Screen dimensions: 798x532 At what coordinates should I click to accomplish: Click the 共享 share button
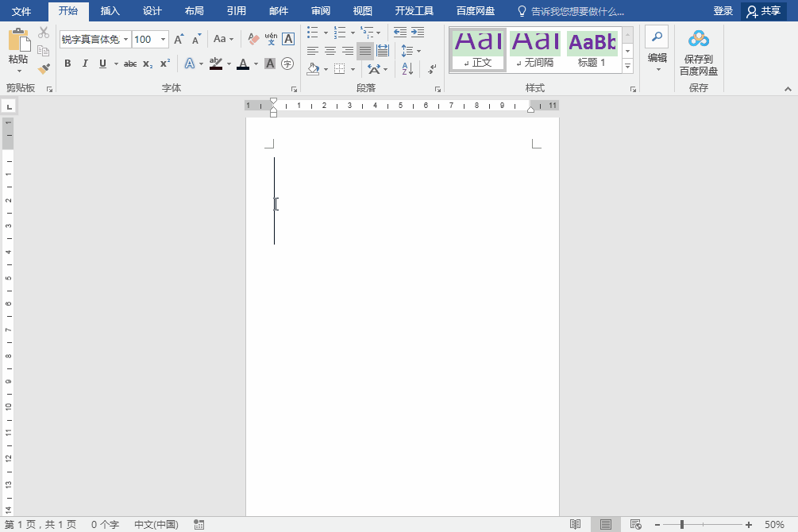[x=764, y=11]
